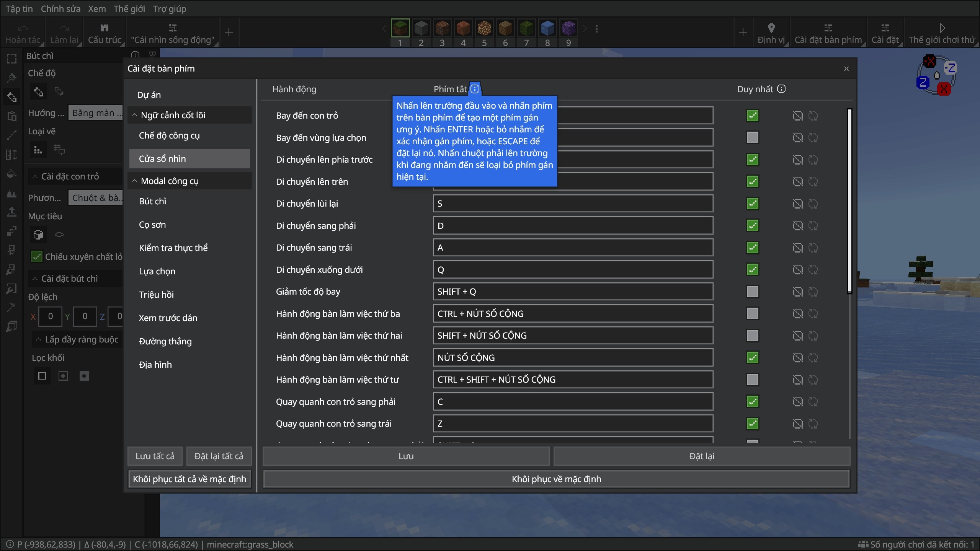The height and width of the screenshot is (551, 980).
Task: Toggle Duy nhất checkbox for Di chuyển xuống dưới
Action: tap(753, 270)
